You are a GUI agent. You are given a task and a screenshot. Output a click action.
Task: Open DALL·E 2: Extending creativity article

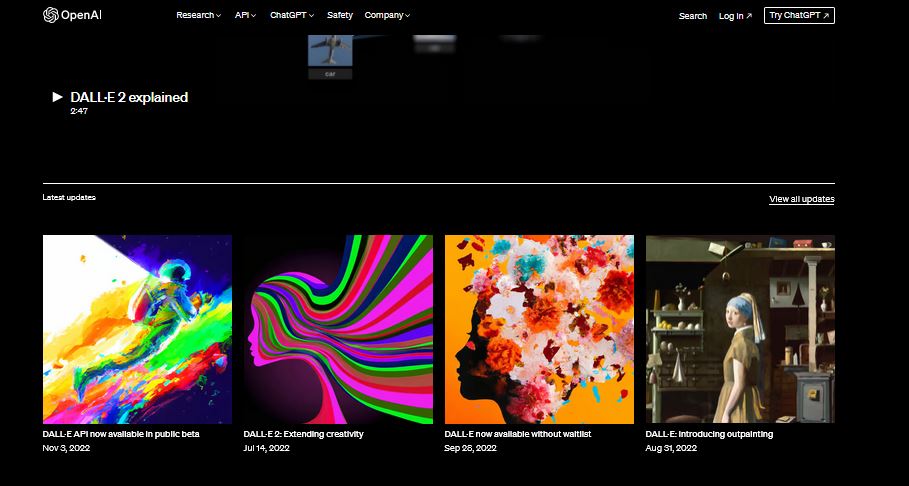pos(303,434)
